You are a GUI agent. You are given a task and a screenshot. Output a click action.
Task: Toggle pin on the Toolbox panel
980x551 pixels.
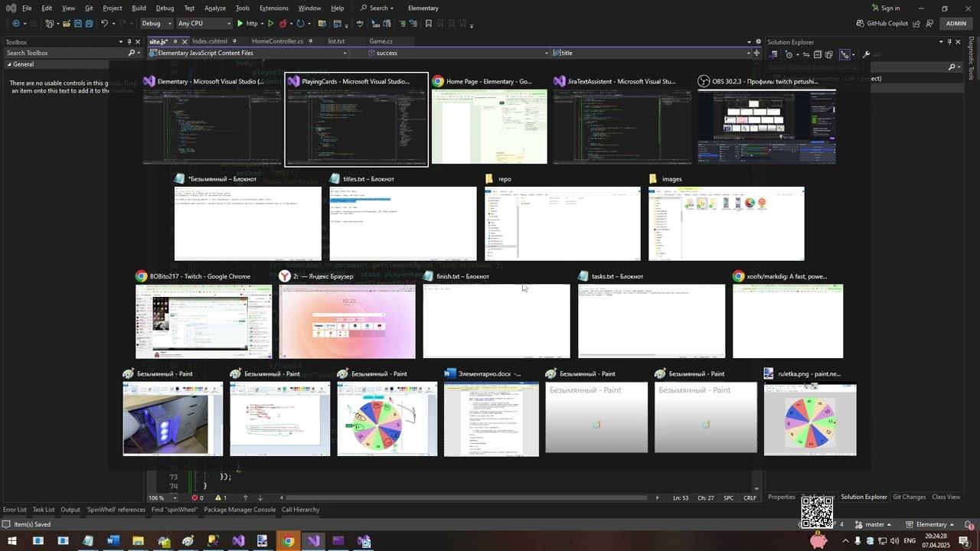point(130,42)
